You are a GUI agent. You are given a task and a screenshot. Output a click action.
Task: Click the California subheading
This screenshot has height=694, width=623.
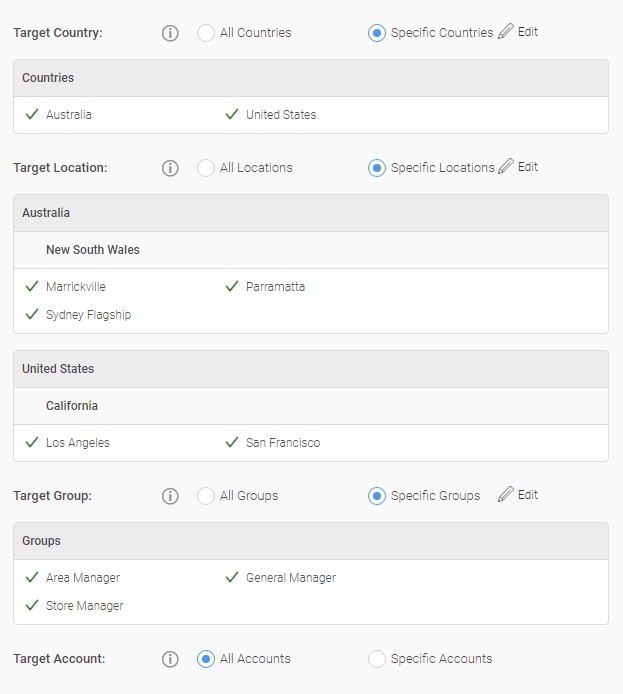click(72, 406)
